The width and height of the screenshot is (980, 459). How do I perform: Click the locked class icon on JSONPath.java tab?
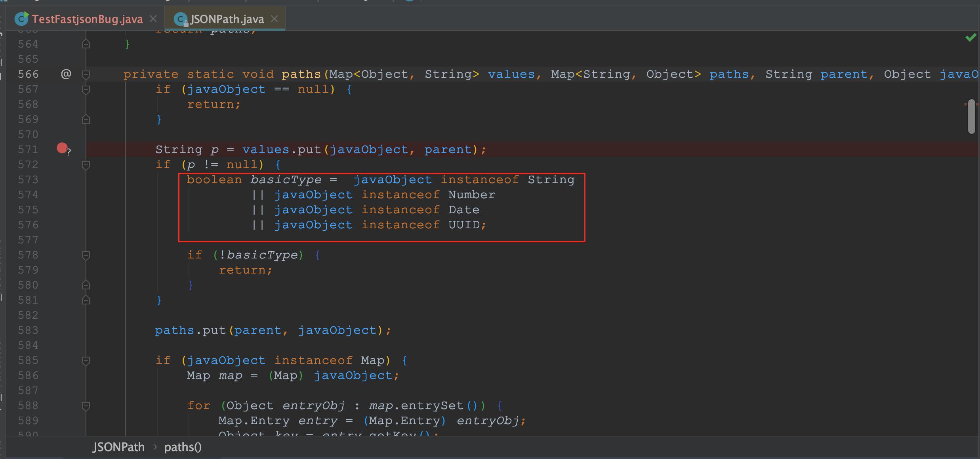pos(181,19)
